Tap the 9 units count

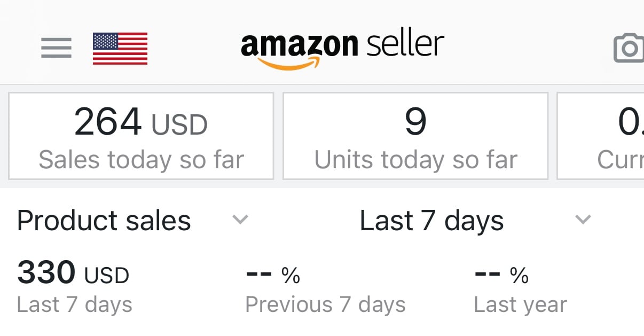[x=415, y=122]
